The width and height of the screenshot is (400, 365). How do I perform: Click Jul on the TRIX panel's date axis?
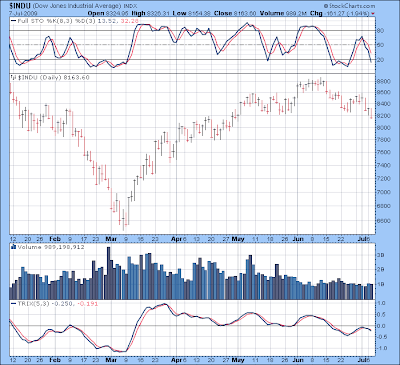361,360
